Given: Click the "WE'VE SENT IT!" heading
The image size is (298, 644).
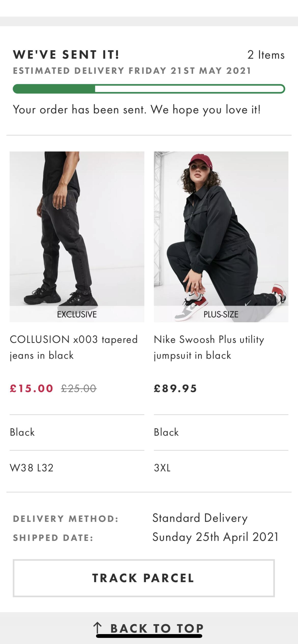Looking at the screenshot, I should pos(66,55).
